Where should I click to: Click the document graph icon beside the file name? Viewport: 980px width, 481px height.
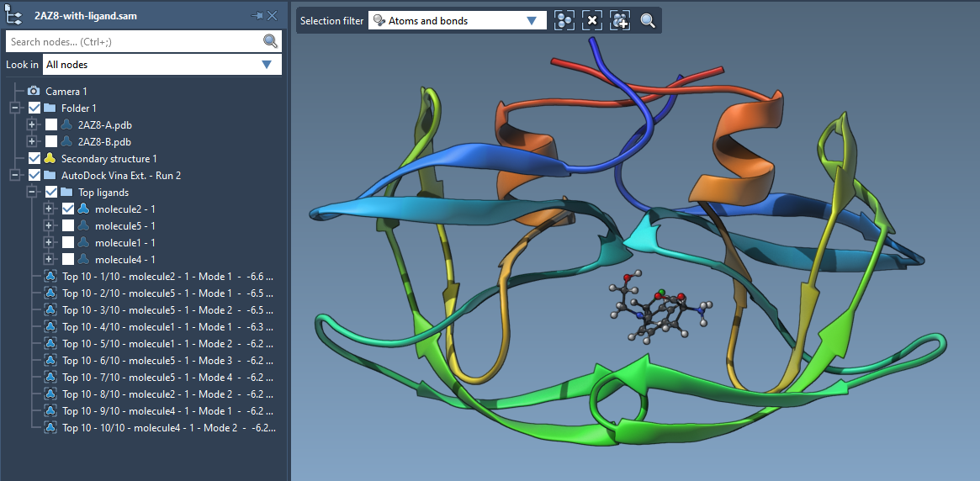pos(14,15)
